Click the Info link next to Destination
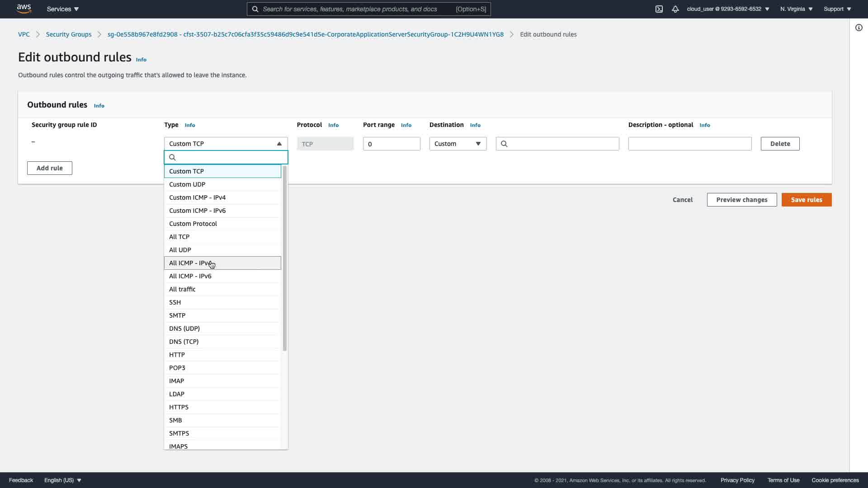Viewport: 868px width, 488px height. click(x=475, y=125)
